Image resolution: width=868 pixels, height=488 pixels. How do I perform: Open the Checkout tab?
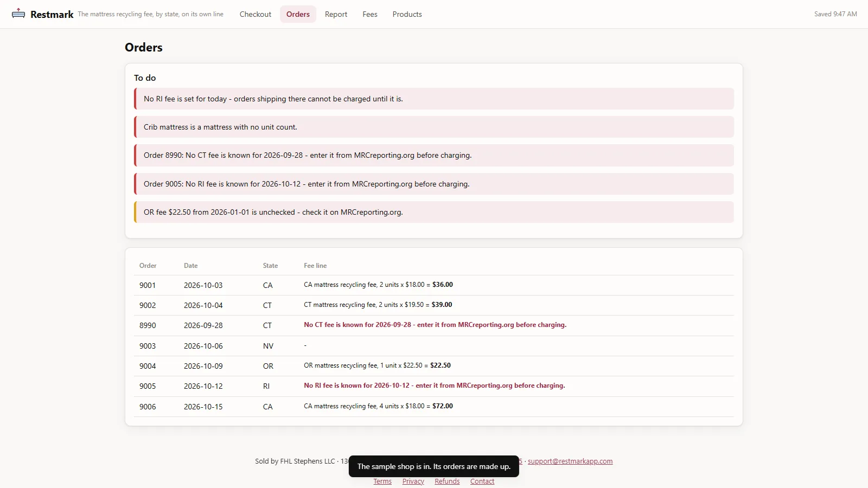[256, 14]
